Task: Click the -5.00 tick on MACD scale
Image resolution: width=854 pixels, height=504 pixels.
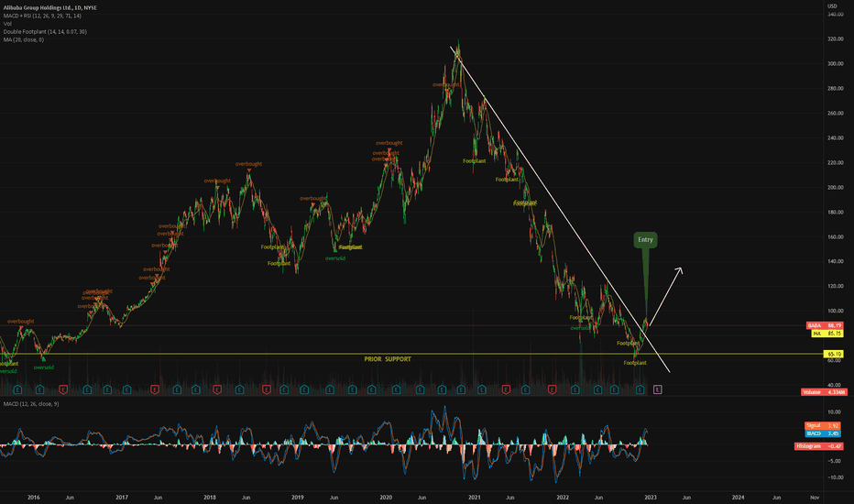Action: [x=835, y=461]
